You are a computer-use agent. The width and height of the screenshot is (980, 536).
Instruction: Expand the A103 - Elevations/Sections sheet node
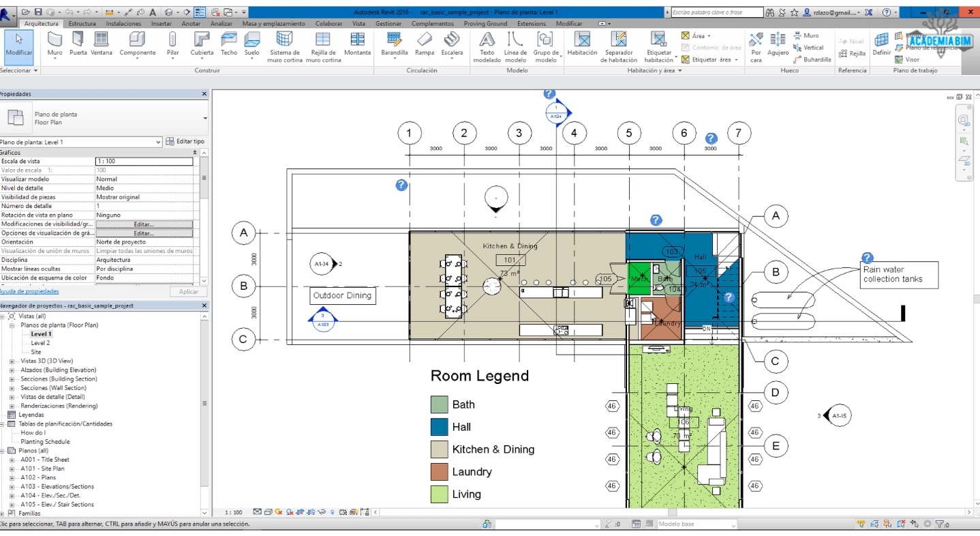point(11,486)
